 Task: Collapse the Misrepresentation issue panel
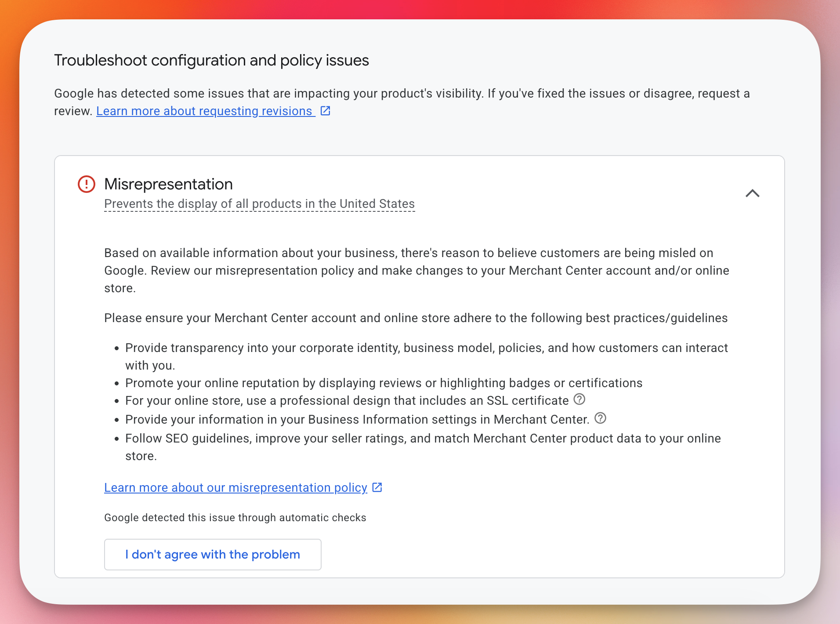pos(753,193)
